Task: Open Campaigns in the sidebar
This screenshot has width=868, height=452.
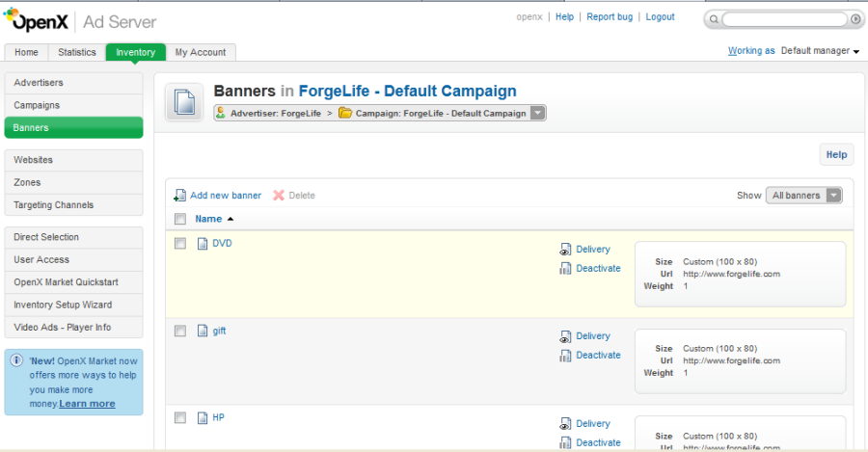Action: pos(73,105)
